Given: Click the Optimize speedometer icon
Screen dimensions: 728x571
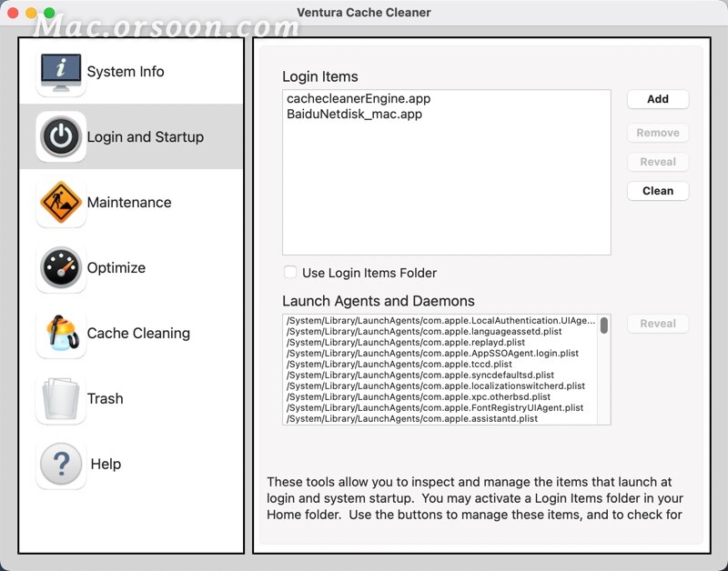Looking at the screenshot, I should [x=59, y=267].
